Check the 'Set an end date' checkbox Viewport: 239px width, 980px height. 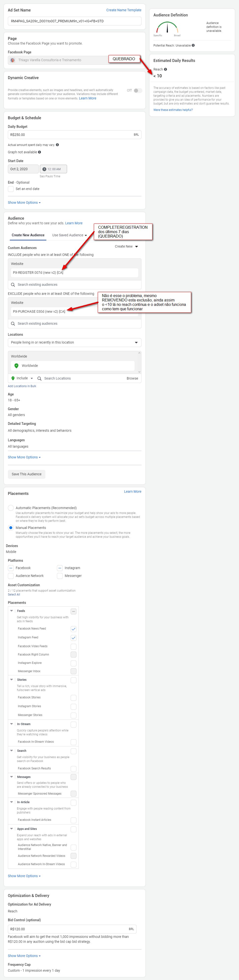coord(11,189)
